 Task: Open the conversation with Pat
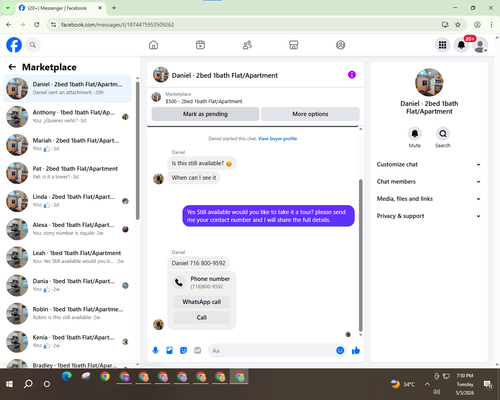[x=67, y=173]
